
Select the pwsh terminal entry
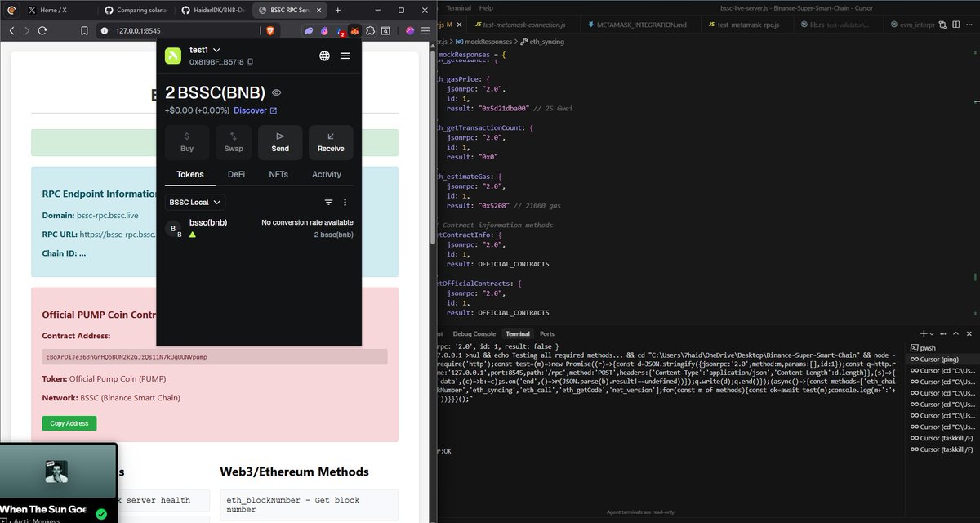926,347
